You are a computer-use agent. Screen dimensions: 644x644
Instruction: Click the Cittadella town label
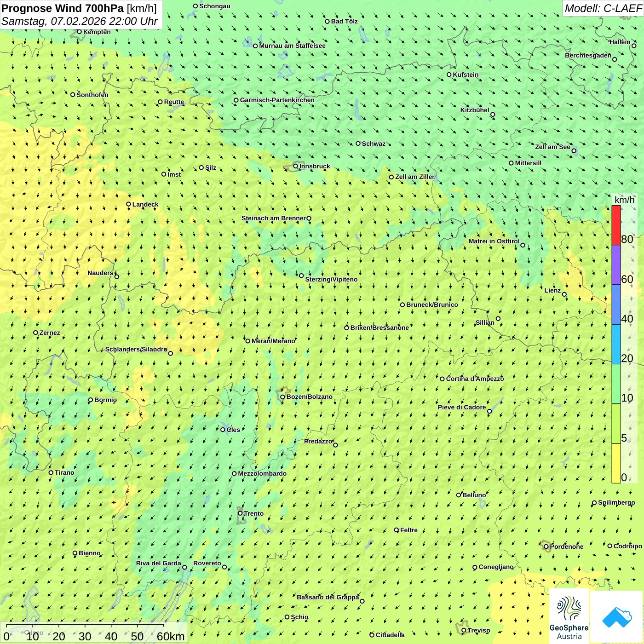click(390, 635)
